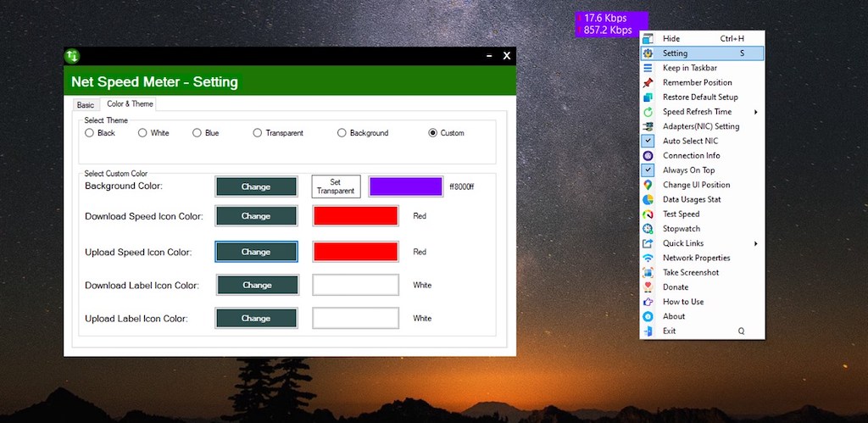
Task: Click the Stopwatch icon in menu
Action: pos(648,229)
